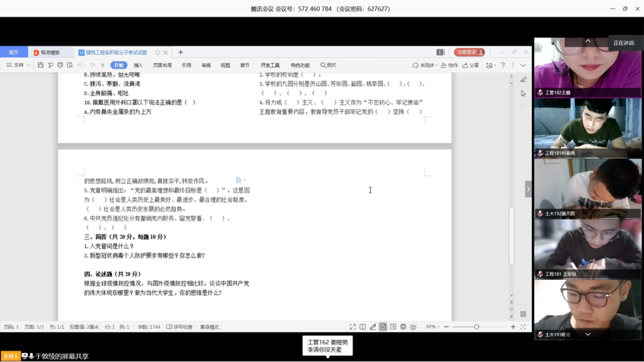The image size is (644, 362).
Task: Click the 分享 share icon
Action: point(470,65)
